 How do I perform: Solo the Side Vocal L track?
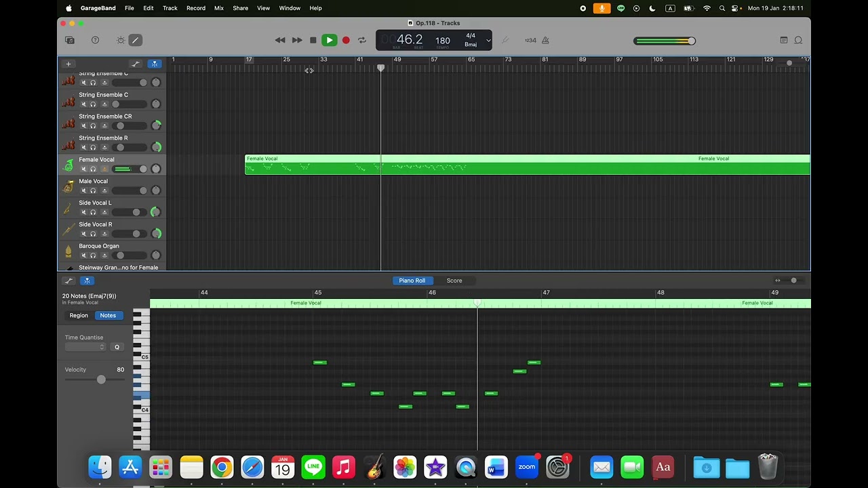93,213
